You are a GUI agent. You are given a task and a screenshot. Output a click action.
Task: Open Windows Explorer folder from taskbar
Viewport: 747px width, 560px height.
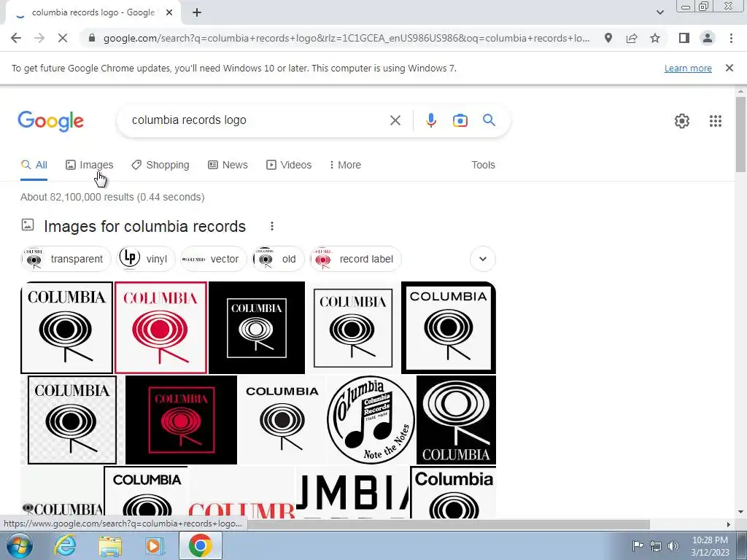pyautogui.click(x=110, y=545)
